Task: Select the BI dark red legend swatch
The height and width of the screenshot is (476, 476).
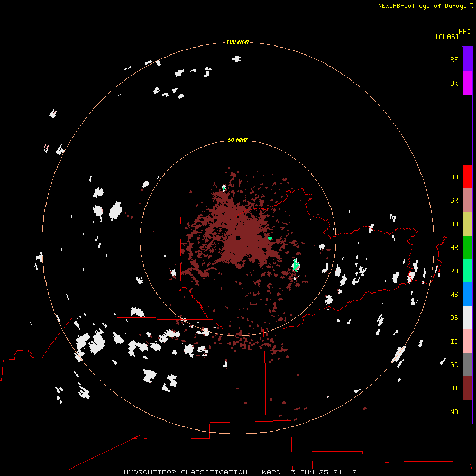Action: point(467,388)
